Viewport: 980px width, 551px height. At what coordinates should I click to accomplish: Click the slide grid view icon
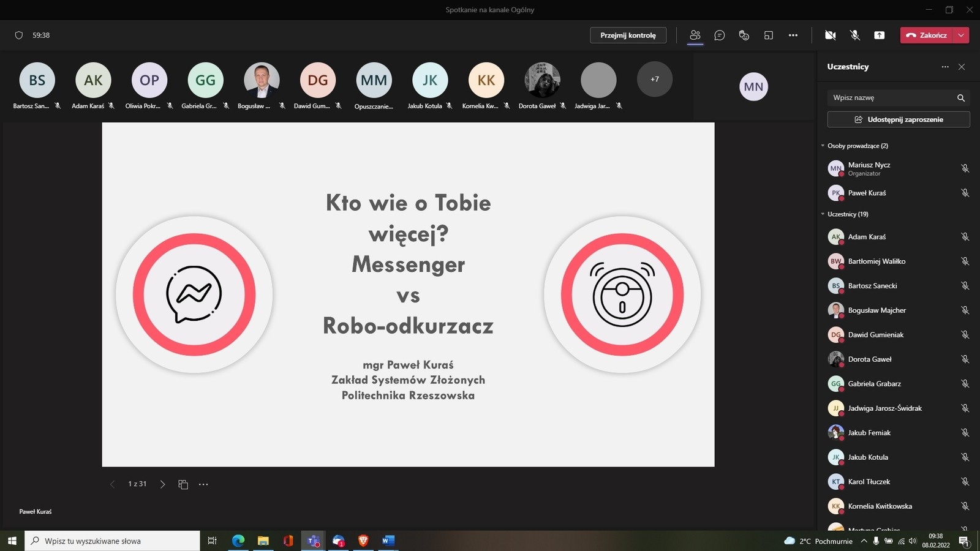pos(183,484)
